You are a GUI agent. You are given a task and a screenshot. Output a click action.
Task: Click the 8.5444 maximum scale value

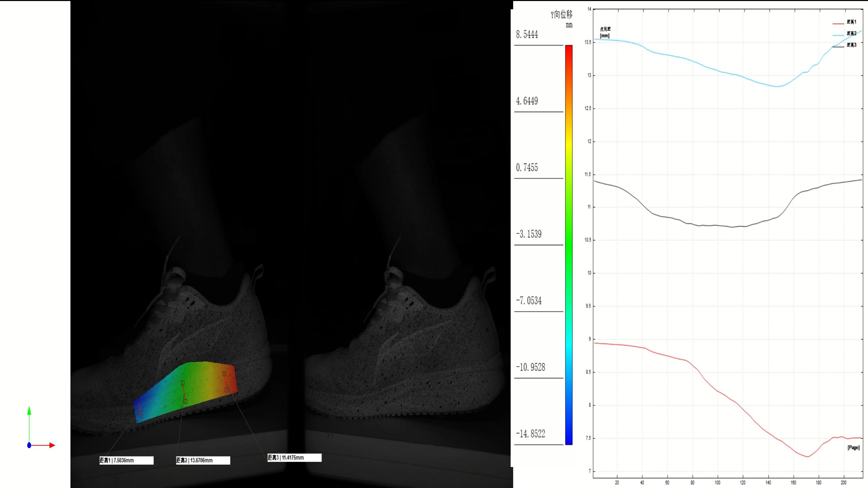coord(527,35)
